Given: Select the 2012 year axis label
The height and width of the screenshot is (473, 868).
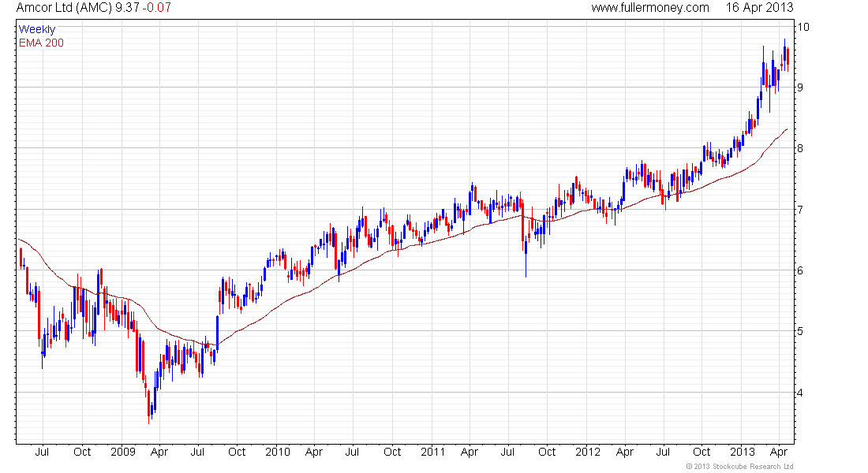Looking at the screenshot, I should [588, 452].
